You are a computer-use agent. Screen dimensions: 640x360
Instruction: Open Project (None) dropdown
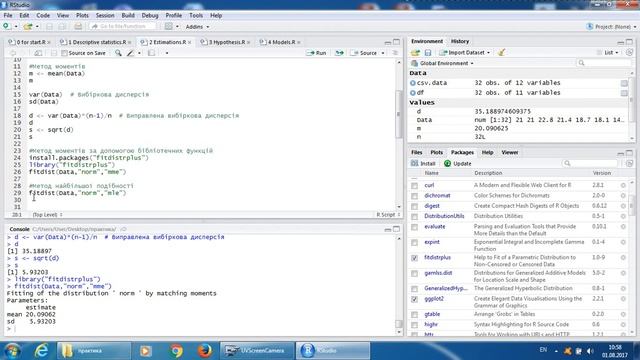[611, 27]
